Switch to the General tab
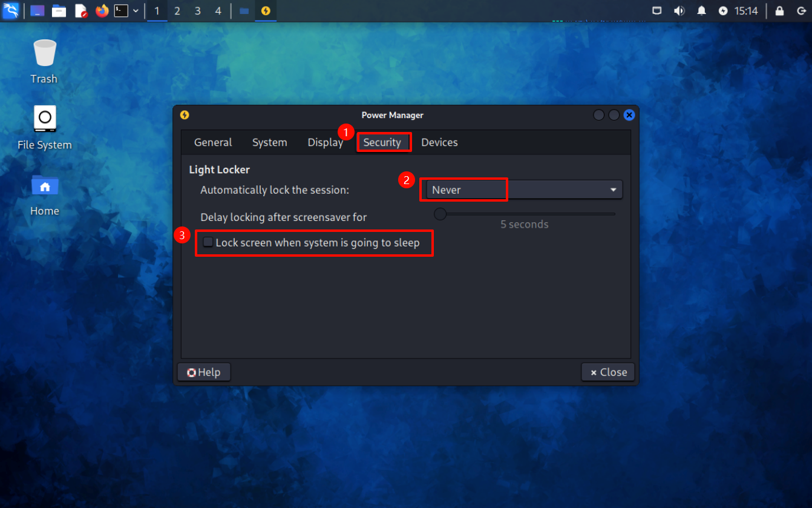812x508 pixels. pos(213,142)
